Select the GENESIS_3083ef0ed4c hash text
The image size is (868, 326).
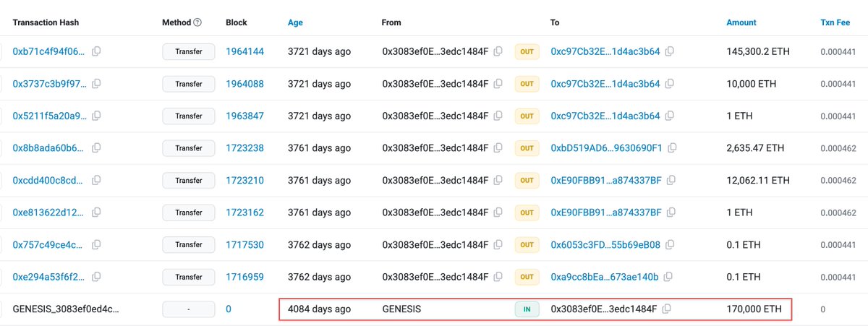(66, 309)
